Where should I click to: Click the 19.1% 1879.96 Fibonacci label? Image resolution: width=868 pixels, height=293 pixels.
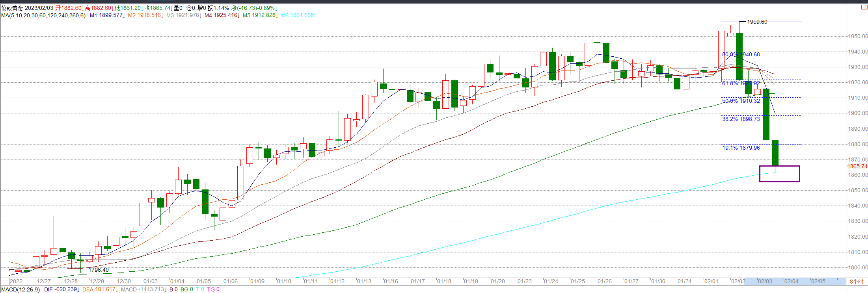(741, 148)
